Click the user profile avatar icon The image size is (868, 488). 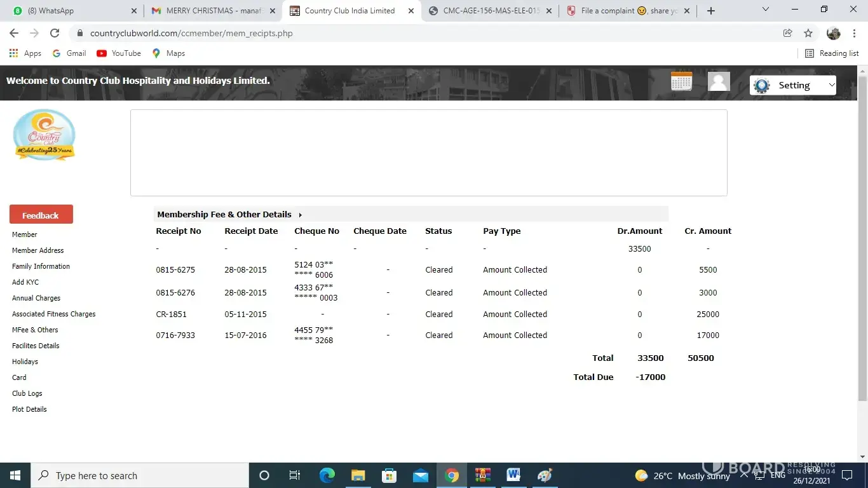click(719, 81)
